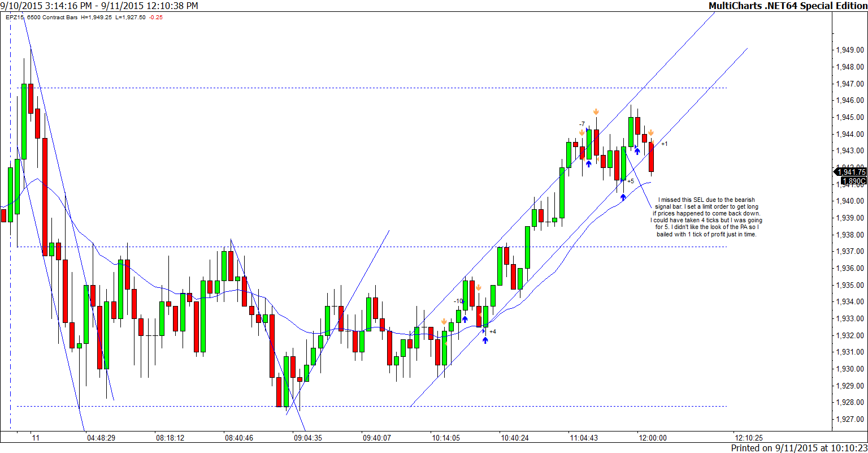
Task: Click the EPZ15 6500 Contract Bars status line
Action: (42, 17)
